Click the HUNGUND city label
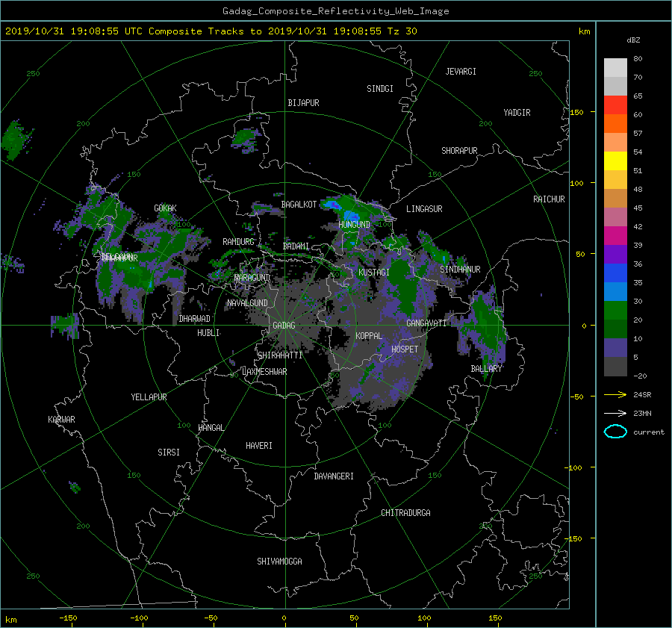Image resolution: width=672 pixels, height=628 pixels. coord(354,224)
